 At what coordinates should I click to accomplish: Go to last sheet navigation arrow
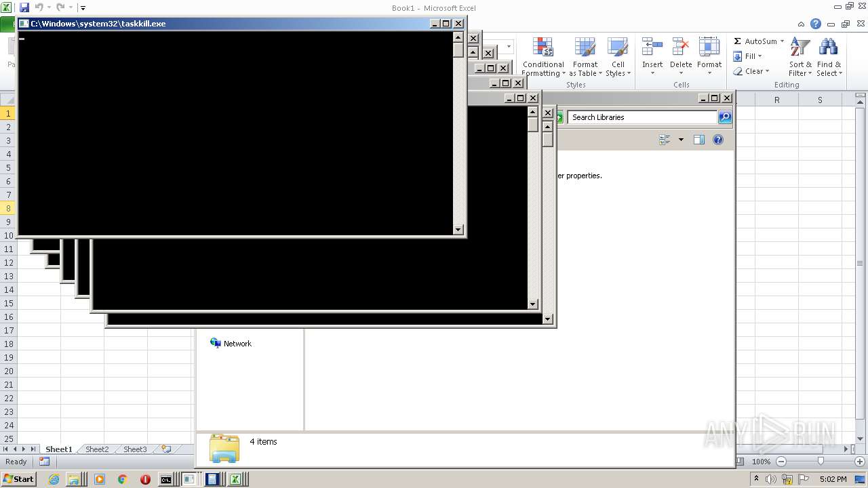(x=33, y=449)
